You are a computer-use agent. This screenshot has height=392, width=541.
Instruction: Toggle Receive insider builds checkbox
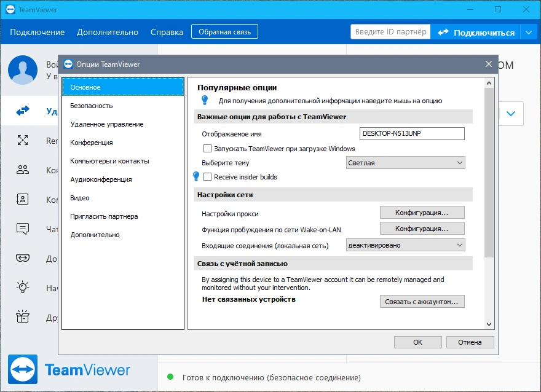point(207,177)
